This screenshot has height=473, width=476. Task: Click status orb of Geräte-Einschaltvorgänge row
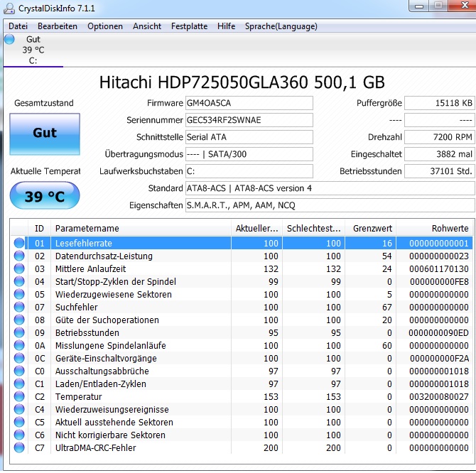[19, 358]
